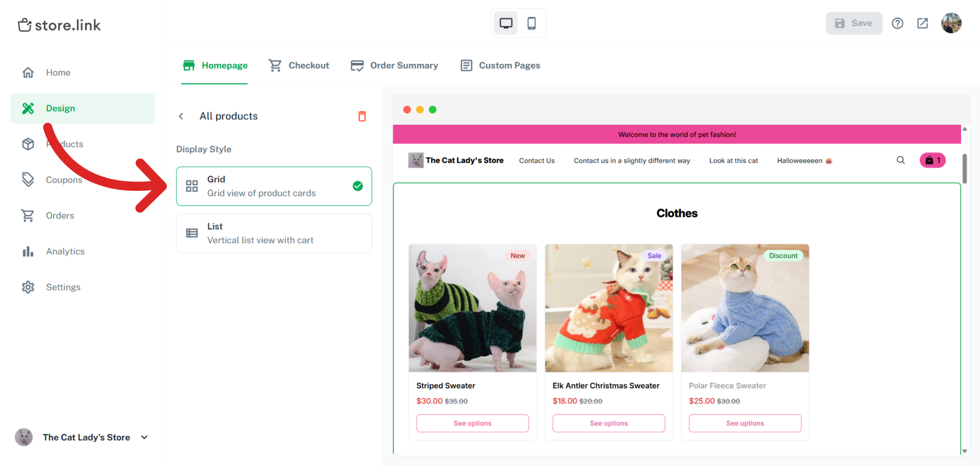Open Design section in sidebar

pos(82,108)
